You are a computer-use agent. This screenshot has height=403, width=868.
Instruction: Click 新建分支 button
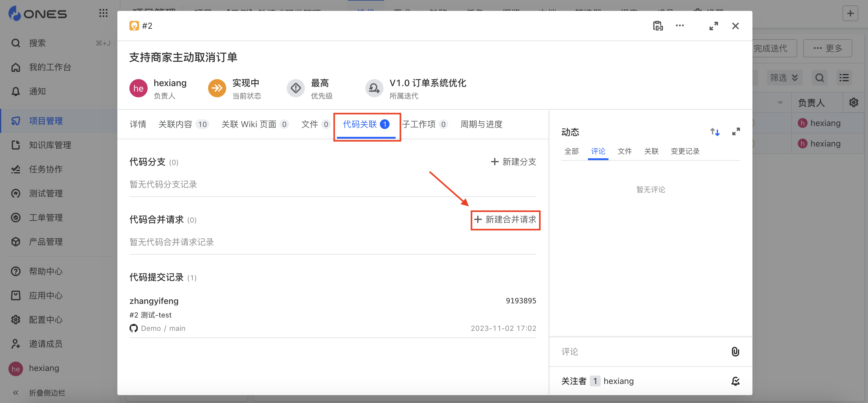[513, 162]
